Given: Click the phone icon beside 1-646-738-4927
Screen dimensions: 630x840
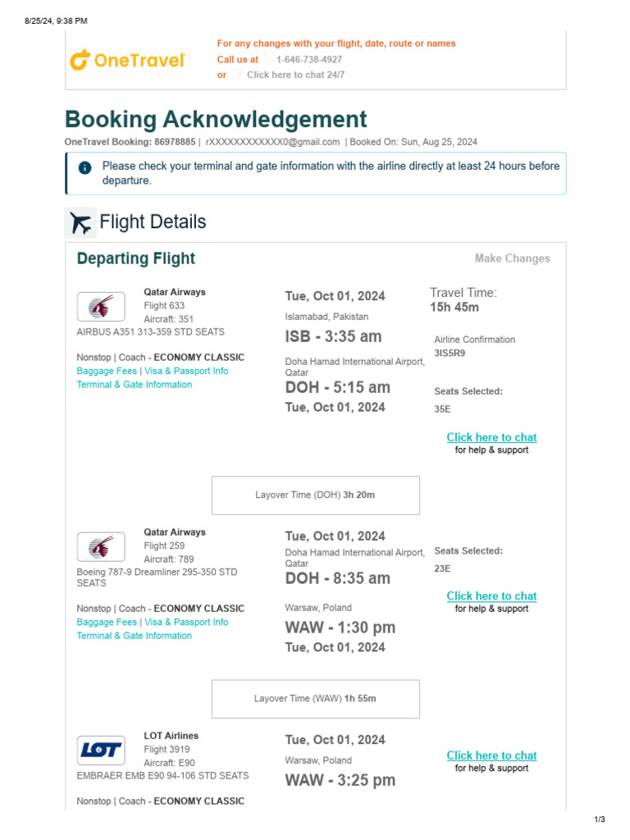Looking at the screenshot, I should pos(268,60).
